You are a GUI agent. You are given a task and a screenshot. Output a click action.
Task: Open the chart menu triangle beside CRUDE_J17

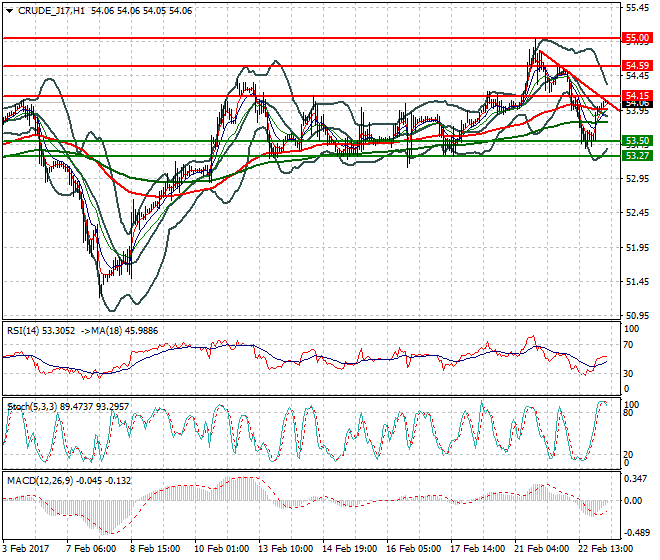point(10,11)
